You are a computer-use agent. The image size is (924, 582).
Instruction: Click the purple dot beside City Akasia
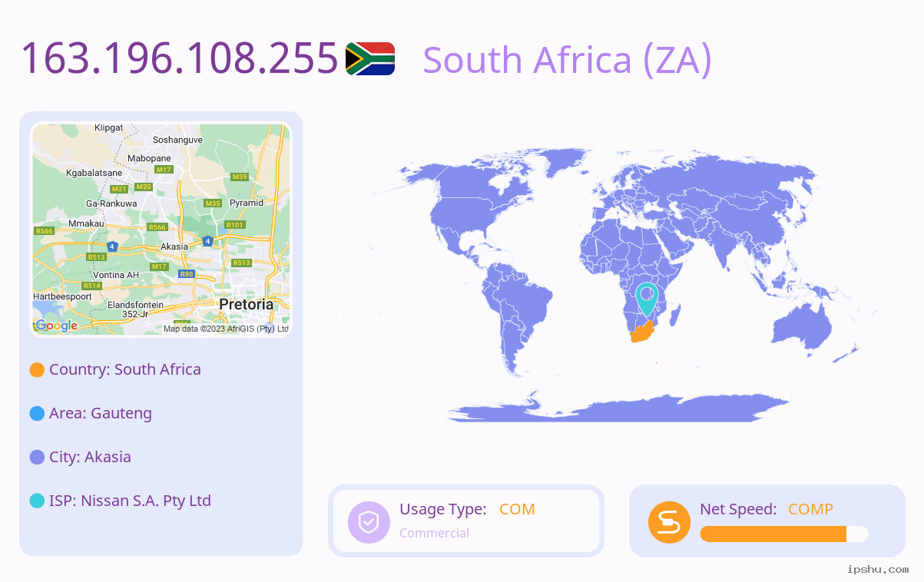37,458
